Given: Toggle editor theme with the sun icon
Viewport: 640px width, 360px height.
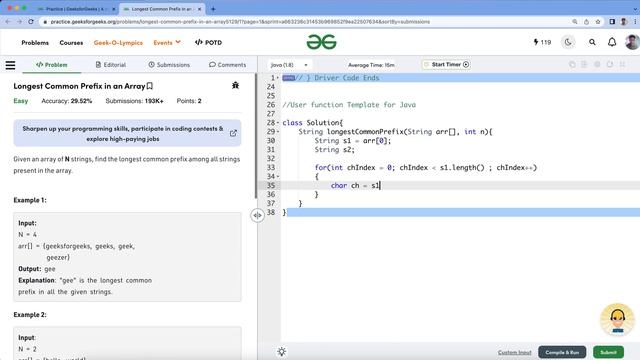Looking at the screenshot, I should [282, 351].
